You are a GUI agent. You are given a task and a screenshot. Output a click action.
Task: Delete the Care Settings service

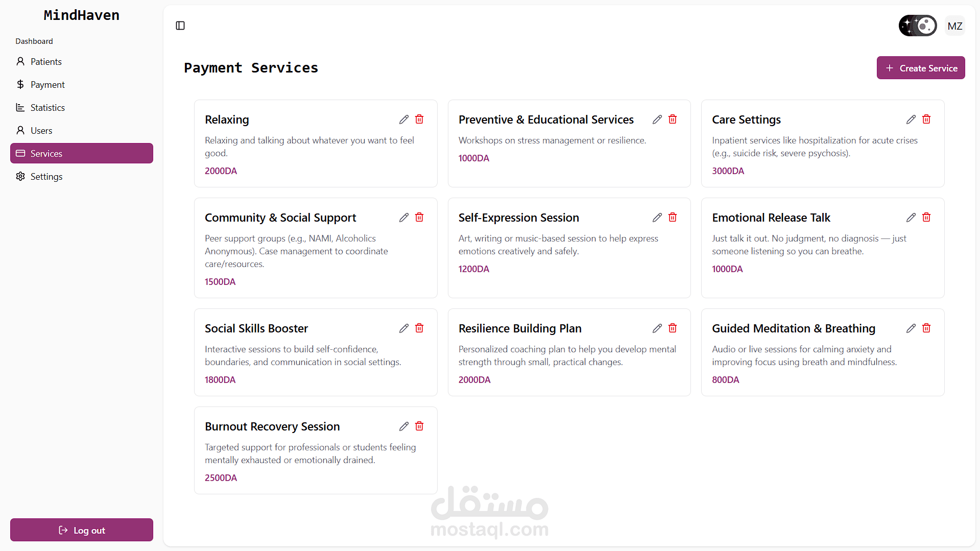(926, 119)
